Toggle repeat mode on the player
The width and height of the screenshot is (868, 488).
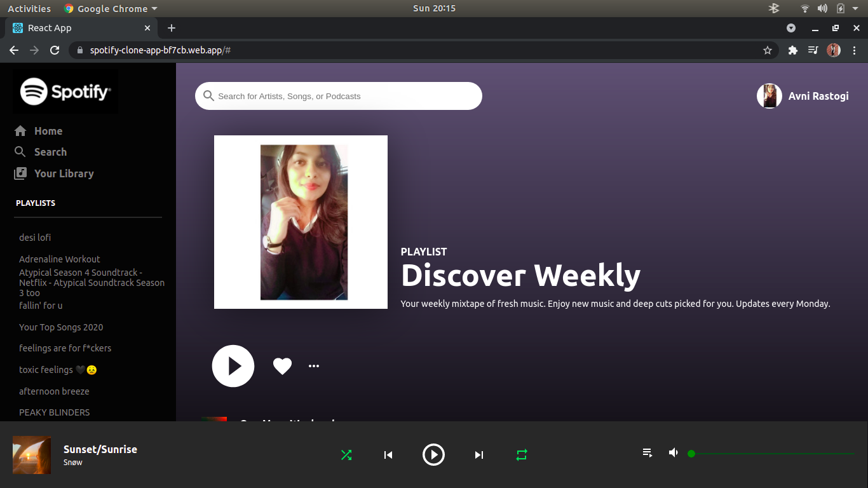pos(521,454)
